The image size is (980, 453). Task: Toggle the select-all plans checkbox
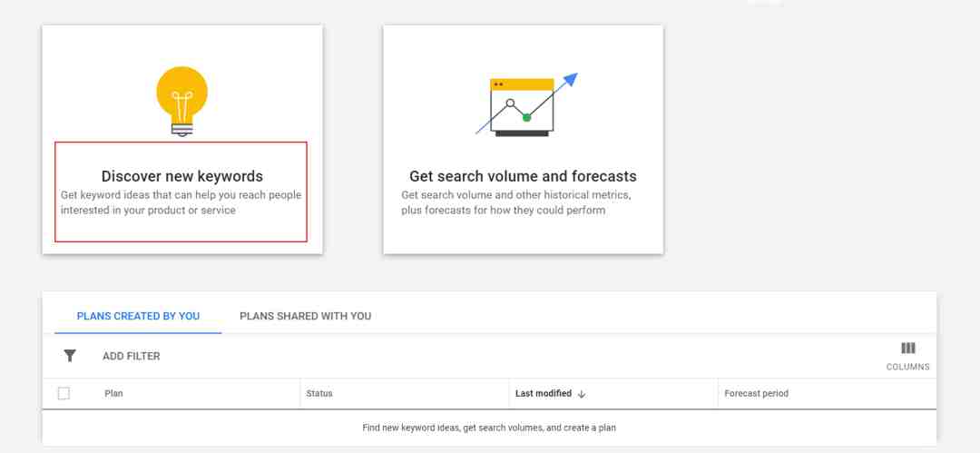click(x=64, y=394)
